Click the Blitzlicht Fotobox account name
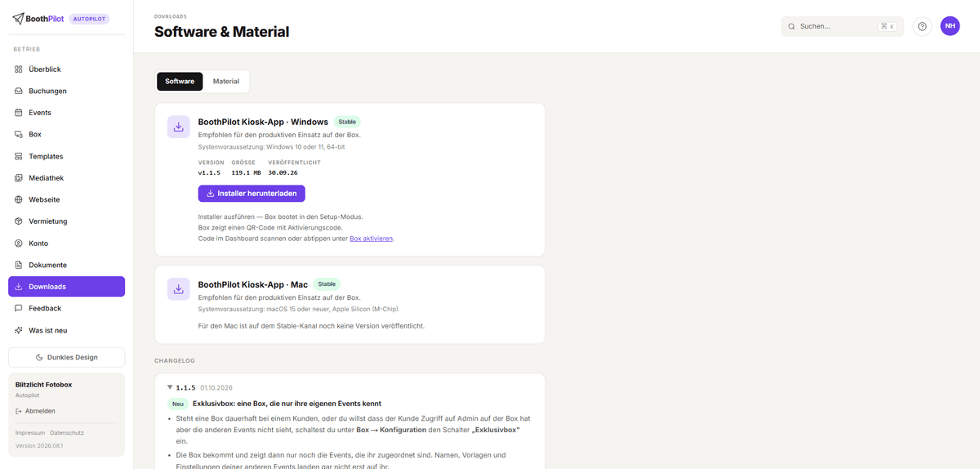This screenshot has width=980, height=469. (43, 383)
